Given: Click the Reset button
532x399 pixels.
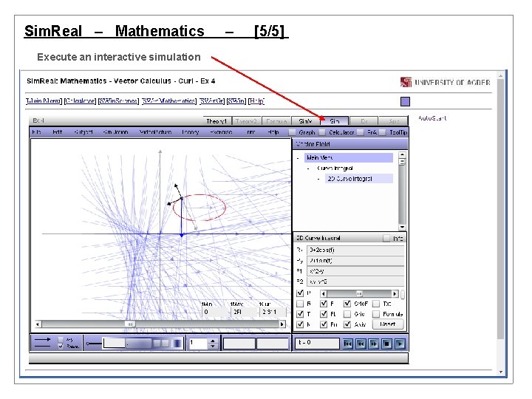Looking at the screenshot, I should [x=388, y=324].
